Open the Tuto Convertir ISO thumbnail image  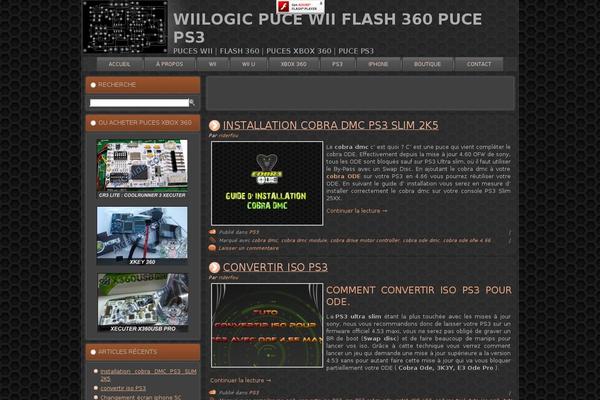[x=267, y=325]
